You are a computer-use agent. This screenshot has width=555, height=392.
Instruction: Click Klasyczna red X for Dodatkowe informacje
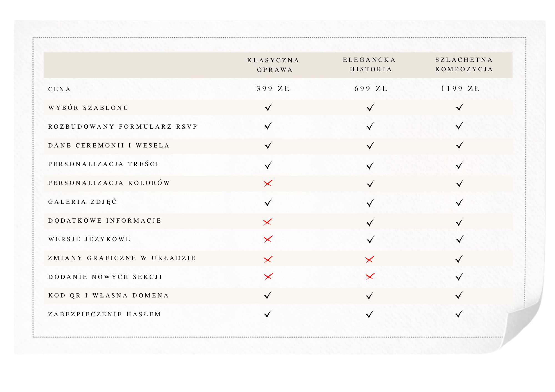(x=268, y=222)
